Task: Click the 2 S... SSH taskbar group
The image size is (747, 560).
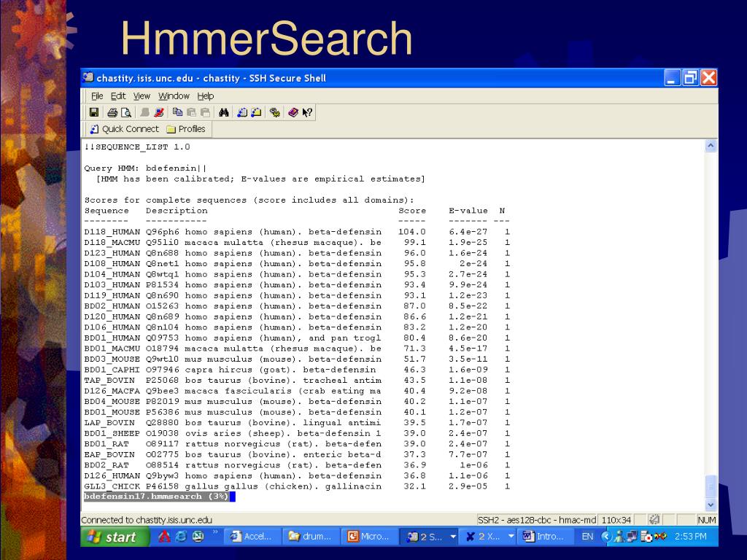Action: coord(430,537)
